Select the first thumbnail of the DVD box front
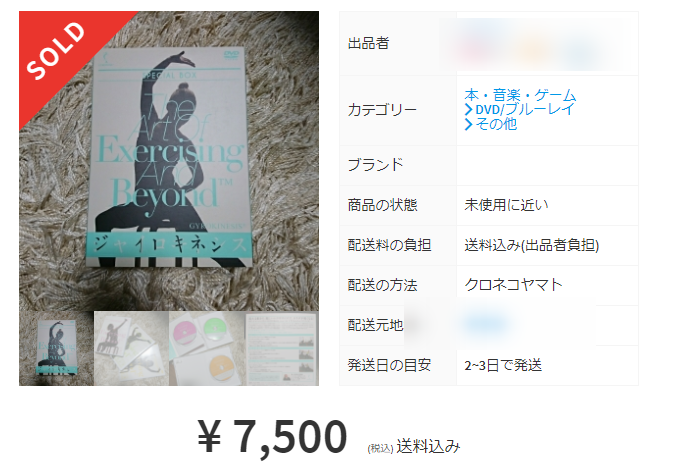The width and height of the screenshot is (675, 468). [x=56, y=348]
